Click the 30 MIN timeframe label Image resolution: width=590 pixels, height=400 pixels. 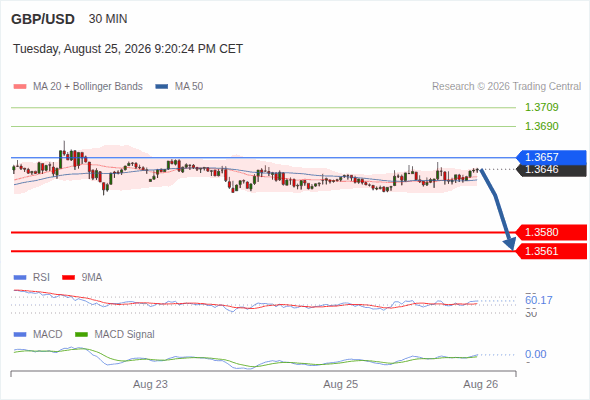coord(108,19)
